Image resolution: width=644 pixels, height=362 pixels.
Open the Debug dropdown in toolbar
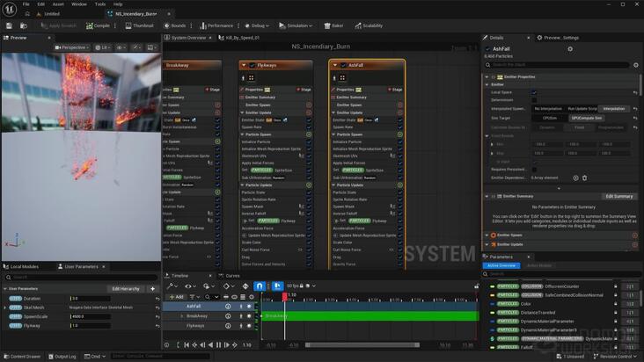257,25
